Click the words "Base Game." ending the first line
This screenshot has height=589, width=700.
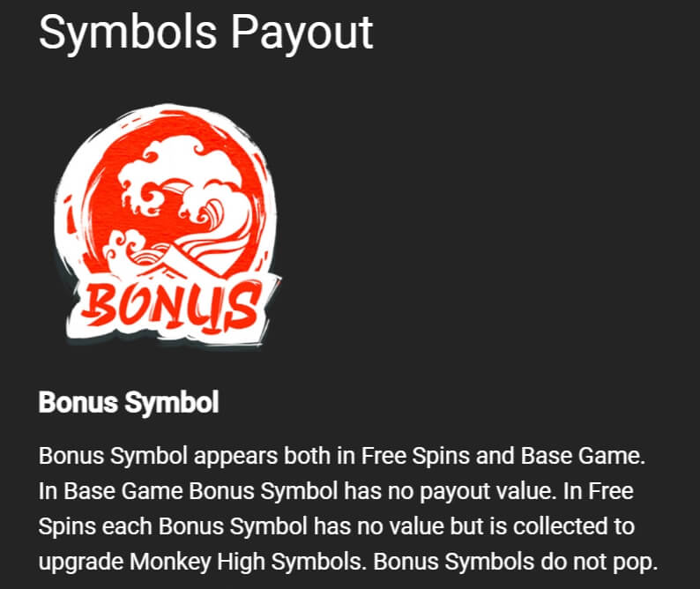tap(583, 457)
